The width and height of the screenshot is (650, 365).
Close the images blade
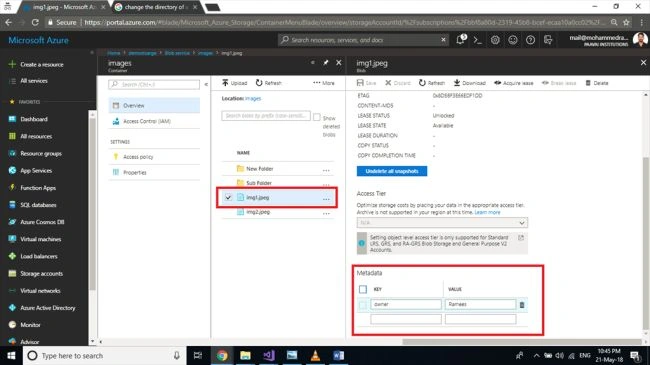[339, 63]
